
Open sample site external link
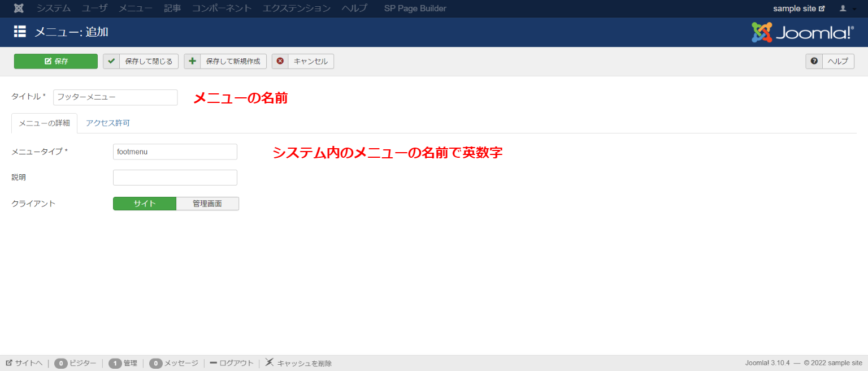coord(798,8)
